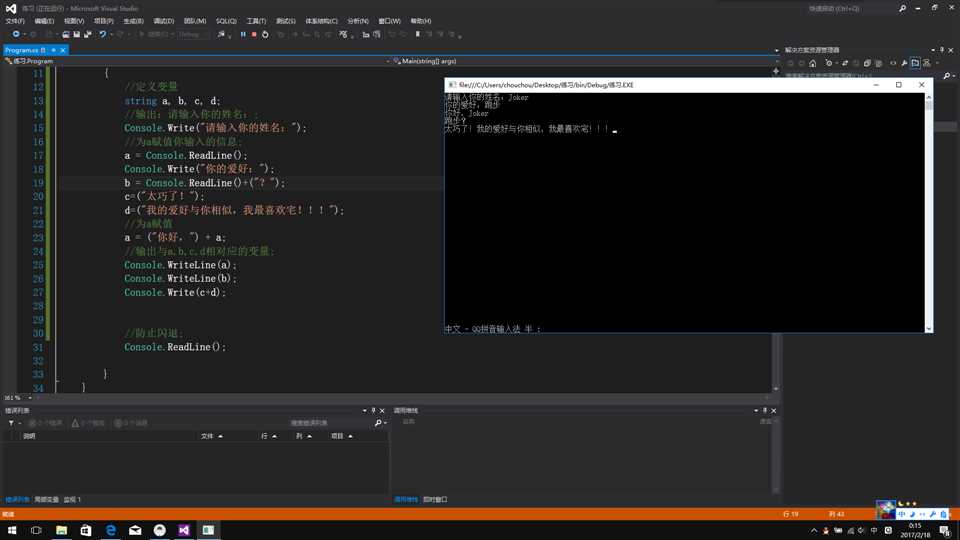Sort error list by the 文件 column header

(x=207, y=436)
